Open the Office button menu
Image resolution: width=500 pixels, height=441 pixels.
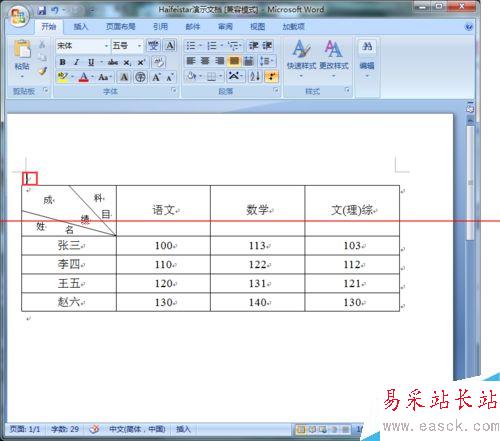(18, 16)
